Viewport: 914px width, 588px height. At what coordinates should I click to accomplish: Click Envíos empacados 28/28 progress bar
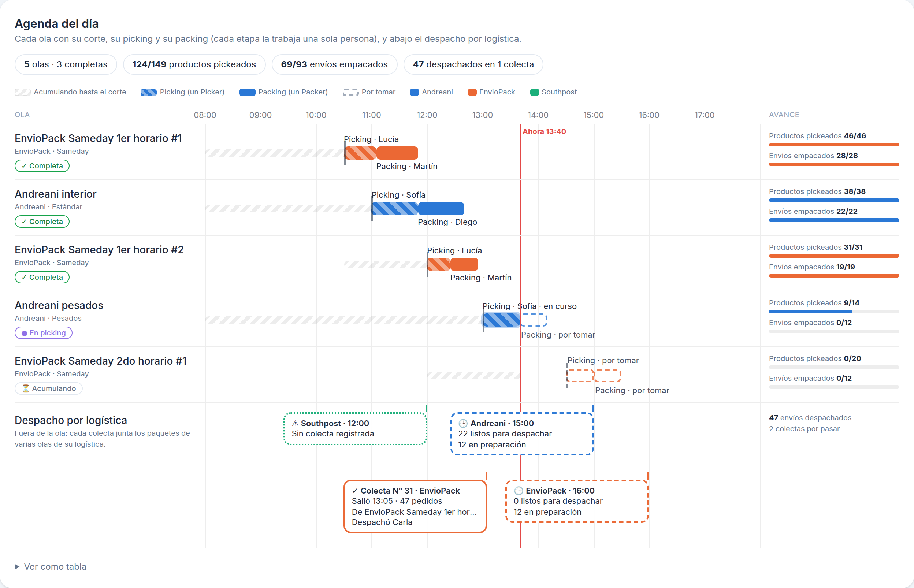pos(834,164)
